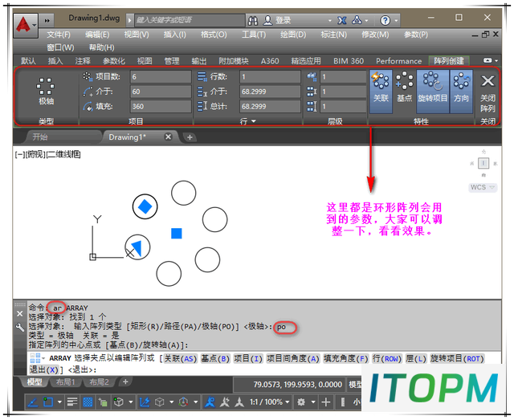Open the AutoCAD application menu button
This screenshot has height=420, width=514.
click(26, 25)
